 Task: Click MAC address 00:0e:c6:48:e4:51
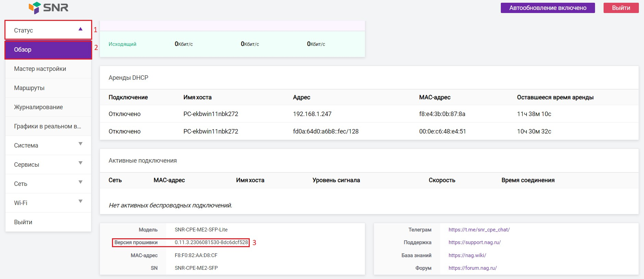coord(443,131)
